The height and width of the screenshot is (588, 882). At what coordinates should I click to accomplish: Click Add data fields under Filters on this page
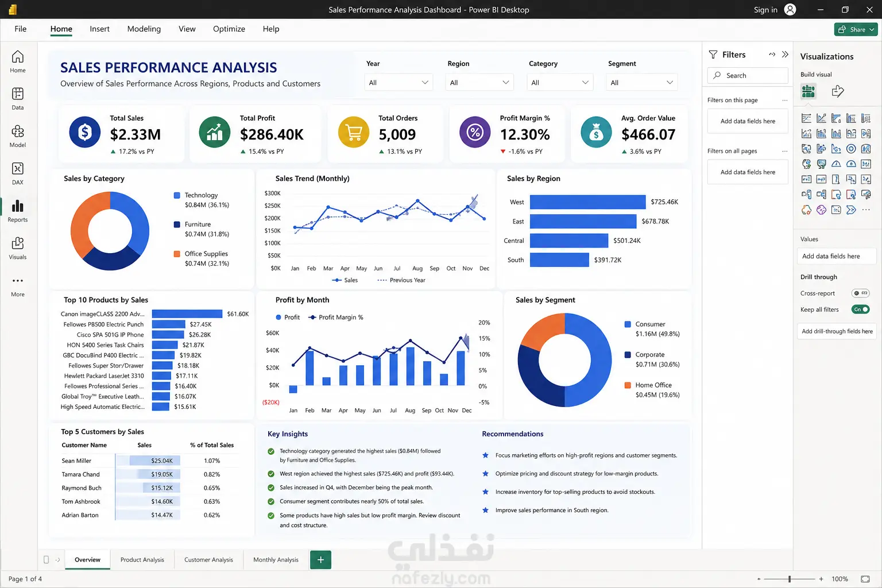[748, 121]
